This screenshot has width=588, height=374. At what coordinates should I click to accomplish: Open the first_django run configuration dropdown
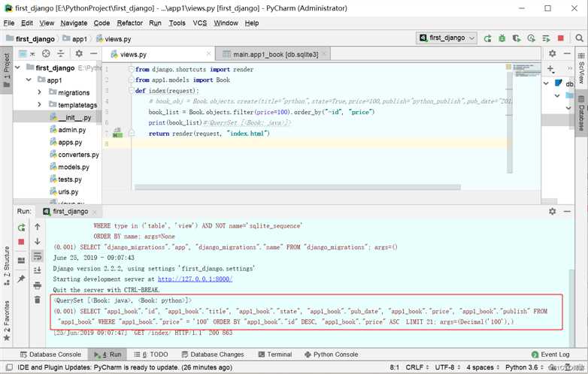tap(446, 38)
